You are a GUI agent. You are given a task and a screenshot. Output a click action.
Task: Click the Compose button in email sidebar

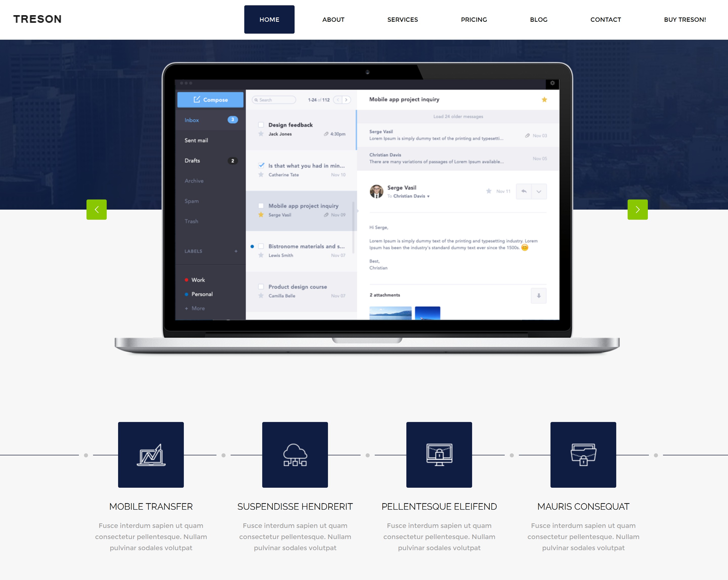click(x=210, y=99)
